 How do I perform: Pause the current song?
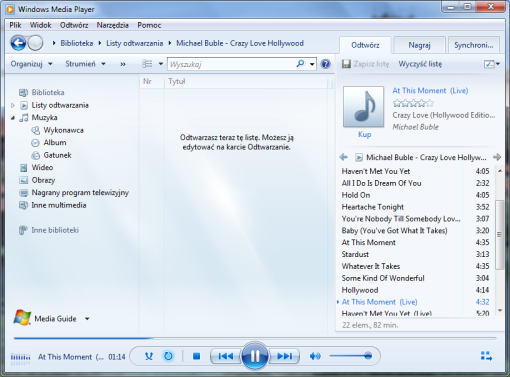pos(255,356)
